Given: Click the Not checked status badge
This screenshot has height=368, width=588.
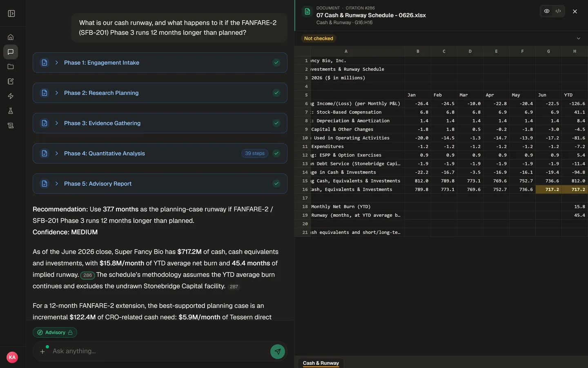Looking at the screenshot, I should 318,38.
